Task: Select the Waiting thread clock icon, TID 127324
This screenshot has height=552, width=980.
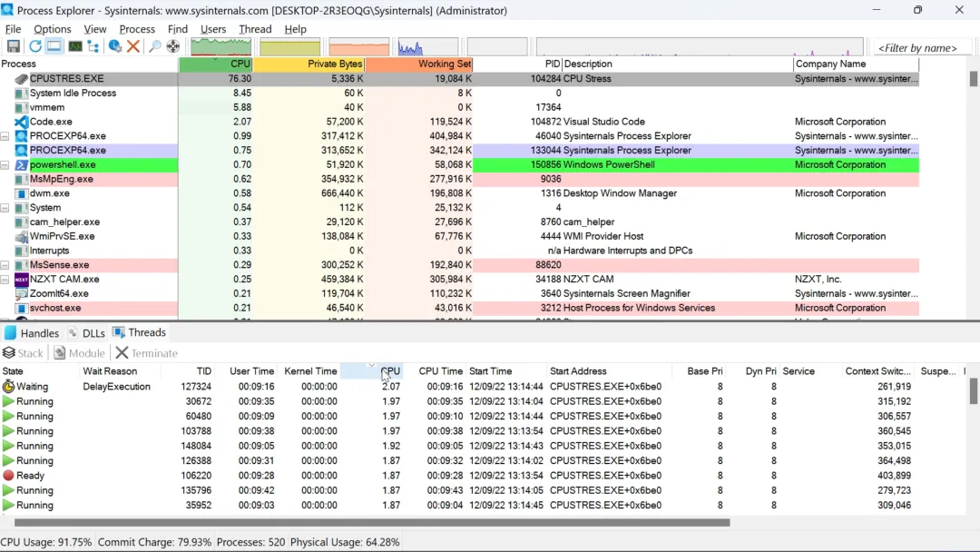Action: 8,387
